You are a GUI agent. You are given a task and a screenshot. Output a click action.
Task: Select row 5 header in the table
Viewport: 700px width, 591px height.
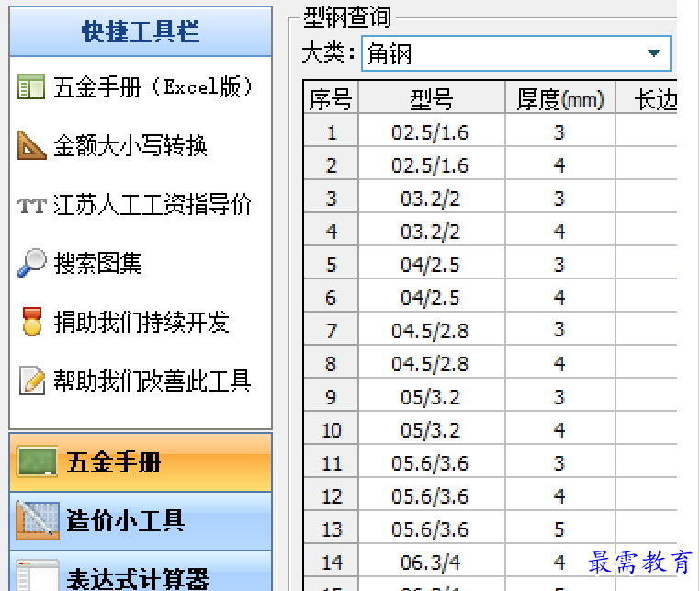coord(331,262)
